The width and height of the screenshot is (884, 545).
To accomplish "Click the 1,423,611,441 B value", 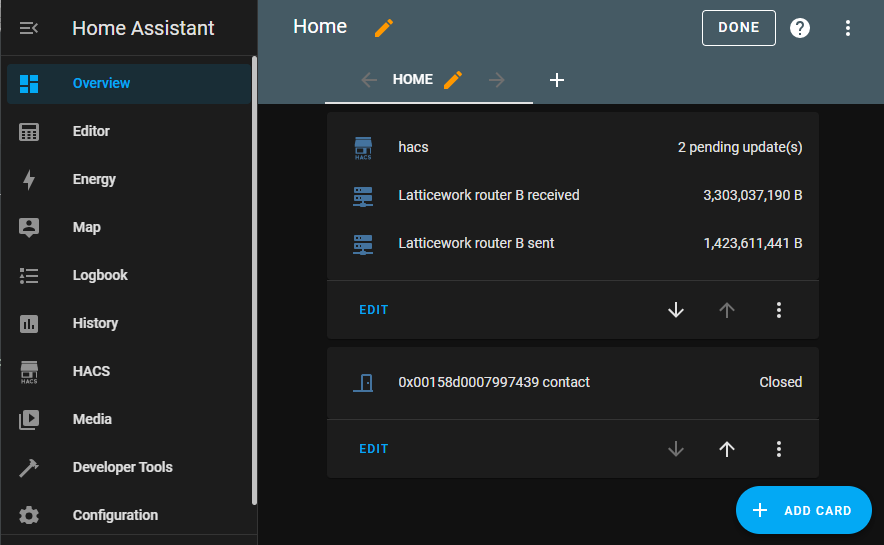I will 753,243.
